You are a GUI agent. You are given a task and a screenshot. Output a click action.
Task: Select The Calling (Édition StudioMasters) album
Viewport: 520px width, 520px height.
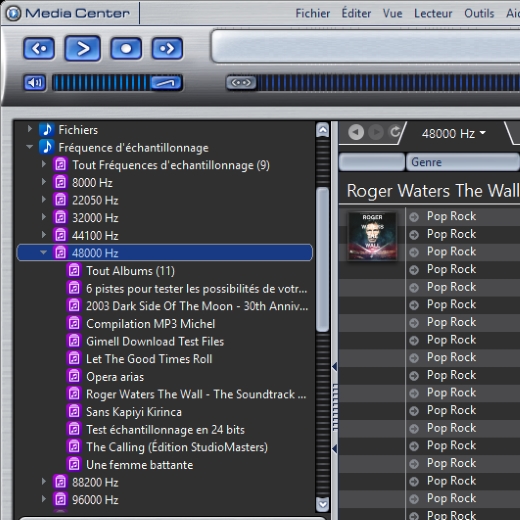click(x=177, y=447)
